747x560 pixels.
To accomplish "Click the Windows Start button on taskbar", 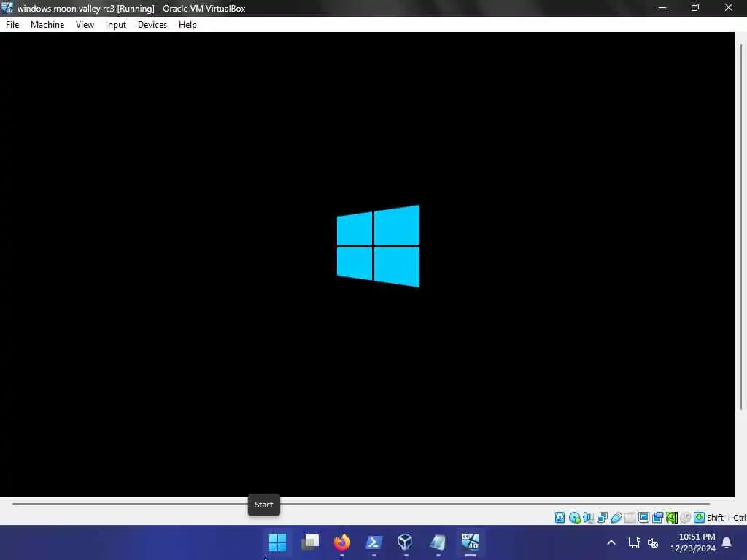I will tap(277, 542).
